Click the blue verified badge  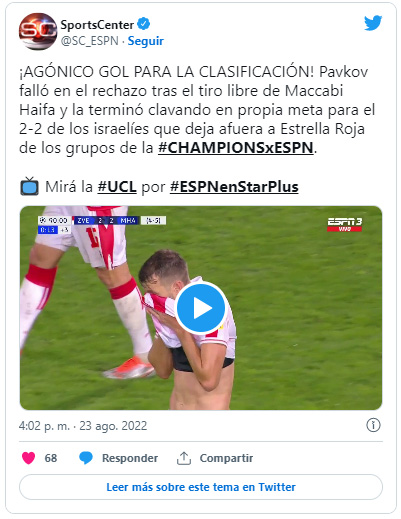coord(144,24)
